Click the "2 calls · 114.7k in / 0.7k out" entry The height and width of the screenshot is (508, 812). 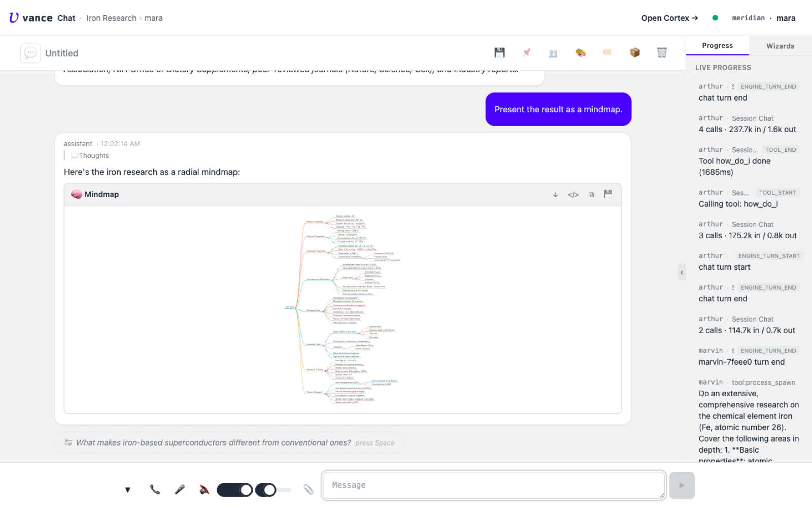tap(747, 330)
